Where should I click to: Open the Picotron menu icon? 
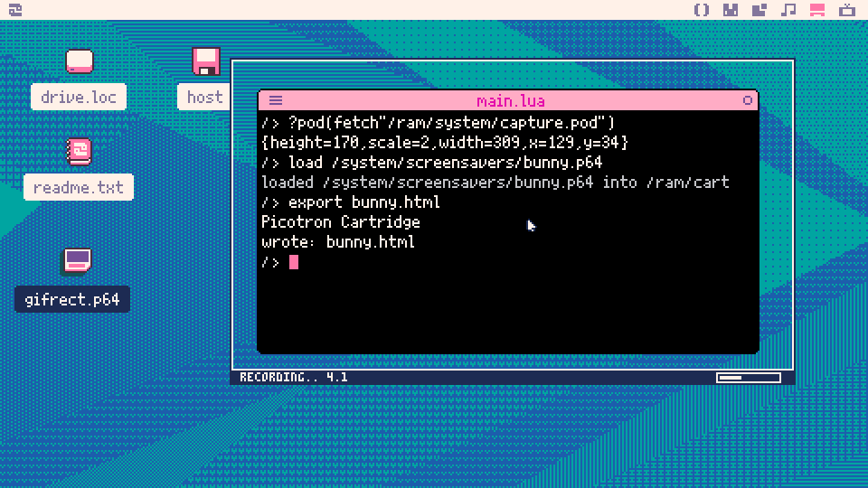[15, 10]
